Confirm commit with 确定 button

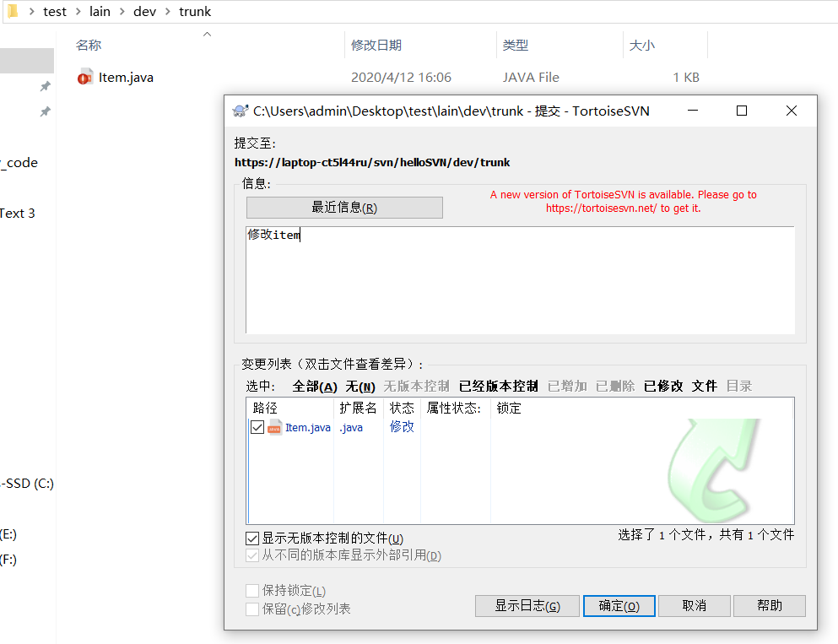(x=619, y=606)
